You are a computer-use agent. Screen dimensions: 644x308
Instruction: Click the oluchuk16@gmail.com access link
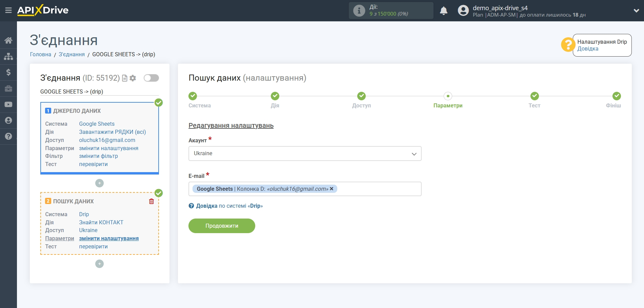107,140
